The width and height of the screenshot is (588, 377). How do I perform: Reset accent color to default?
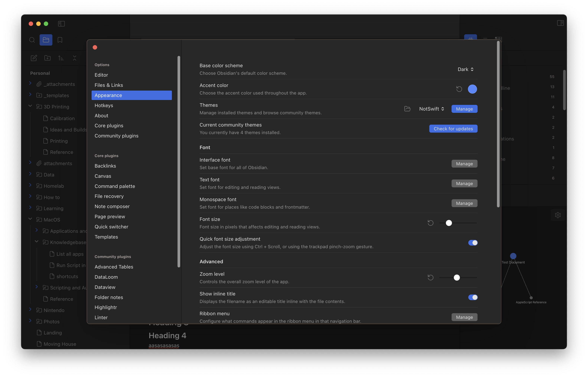(459, 89)
